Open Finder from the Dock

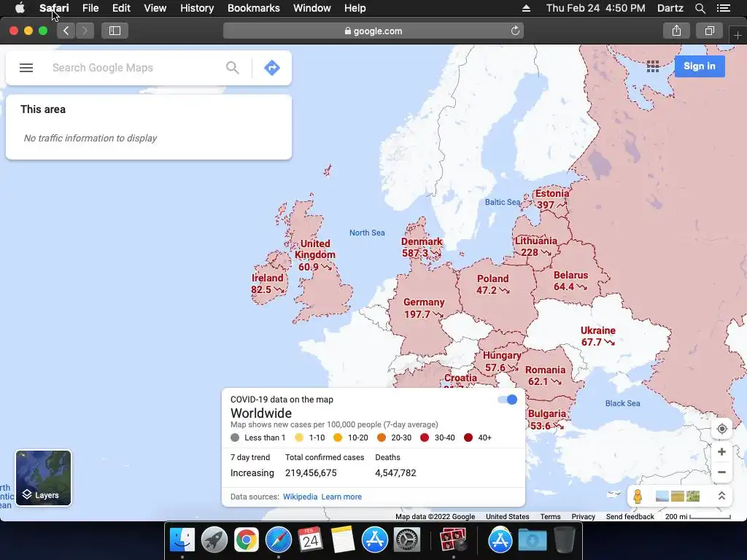(182, 540)
